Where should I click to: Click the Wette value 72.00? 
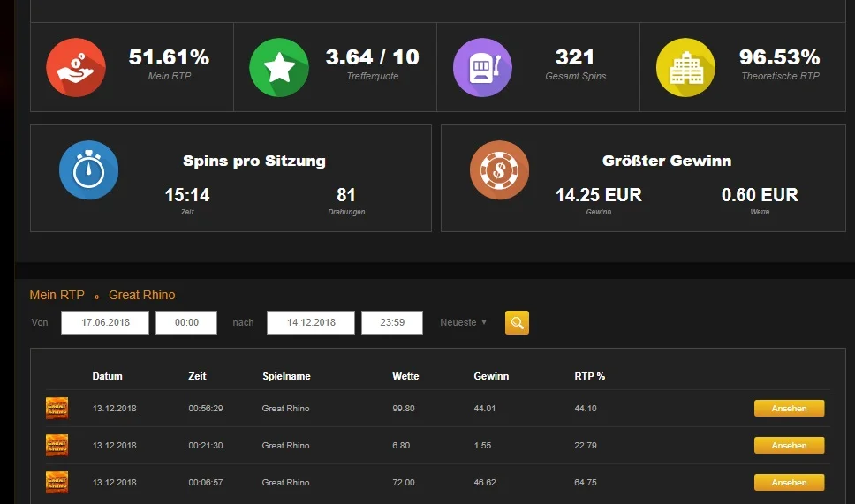click(x=404, y=482)
